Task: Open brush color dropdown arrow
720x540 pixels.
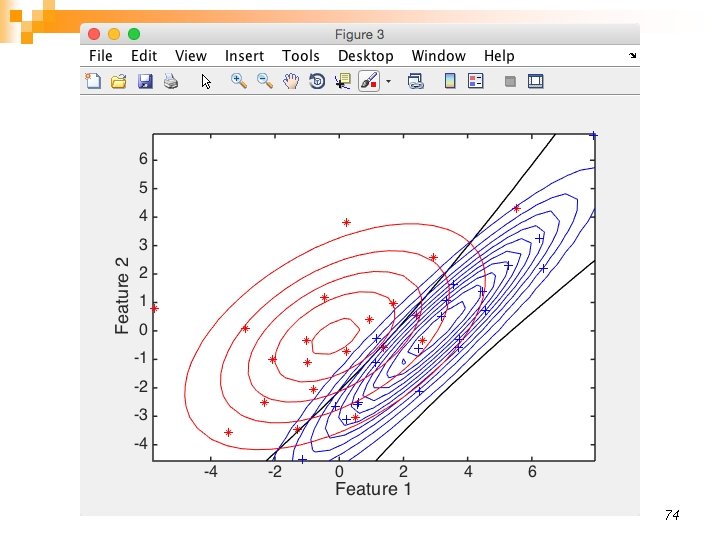Action: [388, 82]
